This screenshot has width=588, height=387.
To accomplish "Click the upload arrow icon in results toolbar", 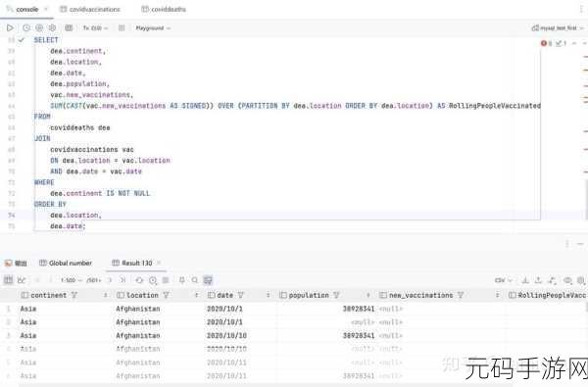I will [538, 280].
